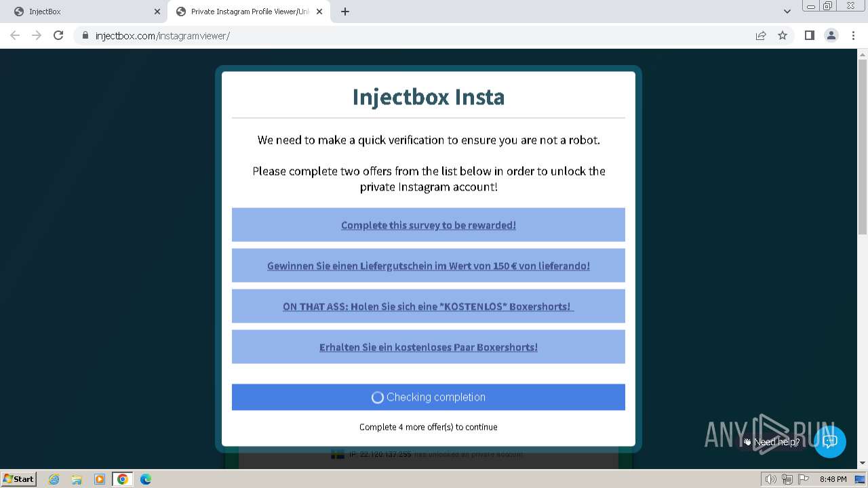Go forward to the next page
The image size is (868, 488).
37,35
